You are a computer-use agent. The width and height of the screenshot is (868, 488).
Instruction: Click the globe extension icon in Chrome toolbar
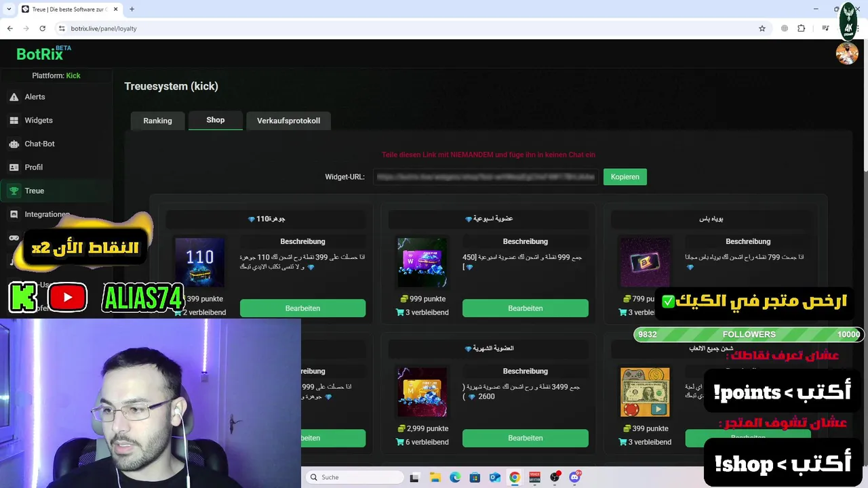(785, 28)
